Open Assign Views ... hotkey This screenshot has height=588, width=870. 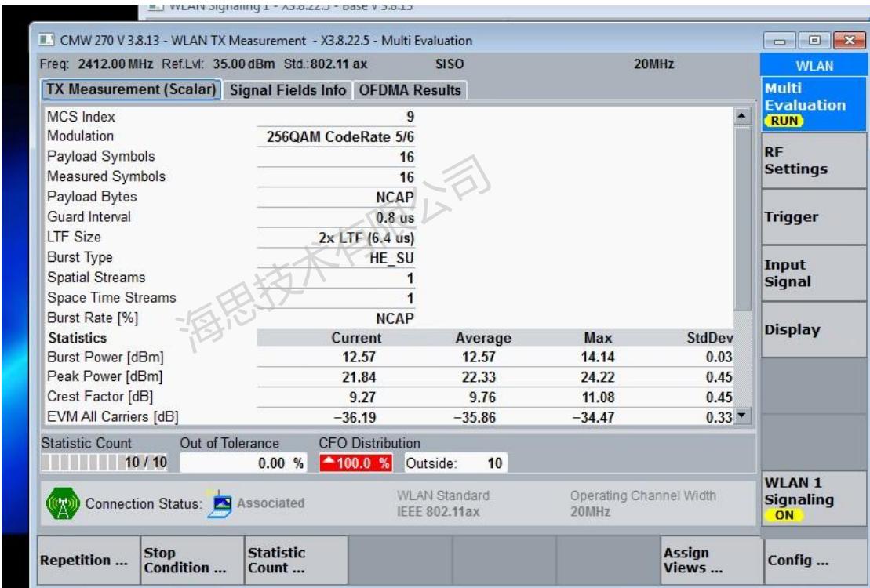pos(712,561)
